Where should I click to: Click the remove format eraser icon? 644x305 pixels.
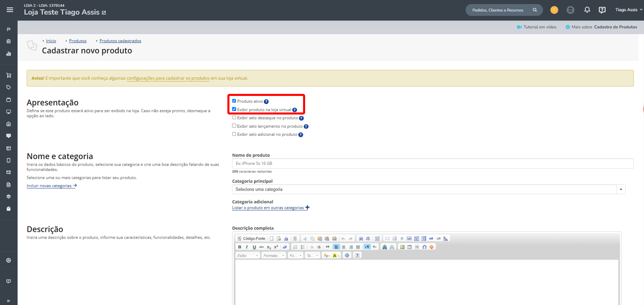click(284, 247)
